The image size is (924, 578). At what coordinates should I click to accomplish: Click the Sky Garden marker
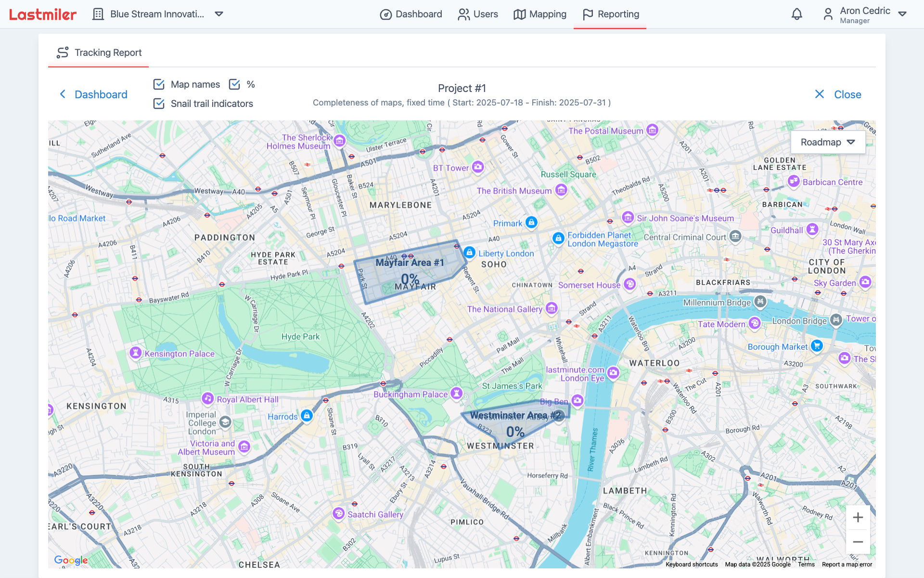coord(865,282)
